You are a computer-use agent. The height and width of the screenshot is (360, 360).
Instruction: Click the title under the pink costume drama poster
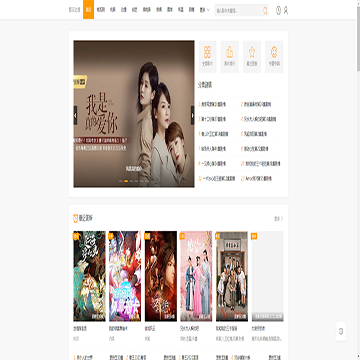[190, 329]
